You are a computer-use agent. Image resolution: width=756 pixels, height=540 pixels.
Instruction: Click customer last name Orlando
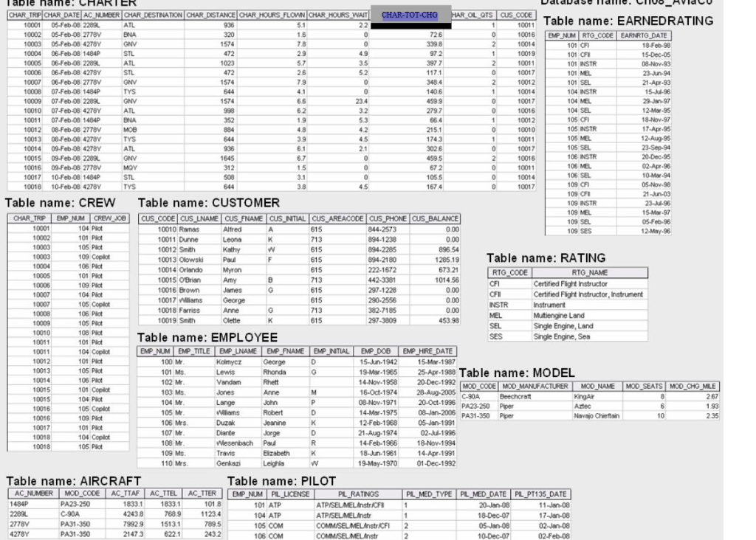(190, 270)
